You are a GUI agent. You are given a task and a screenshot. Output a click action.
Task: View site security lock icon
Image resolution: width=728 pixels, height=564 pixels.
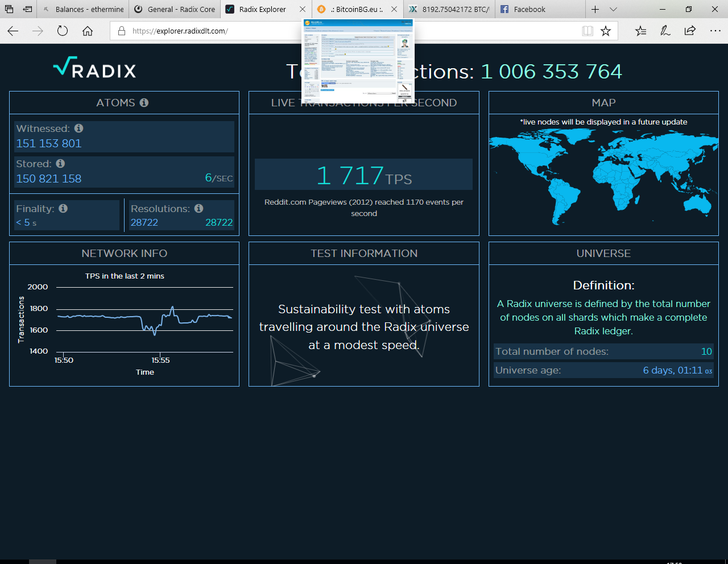pos(121,31)
